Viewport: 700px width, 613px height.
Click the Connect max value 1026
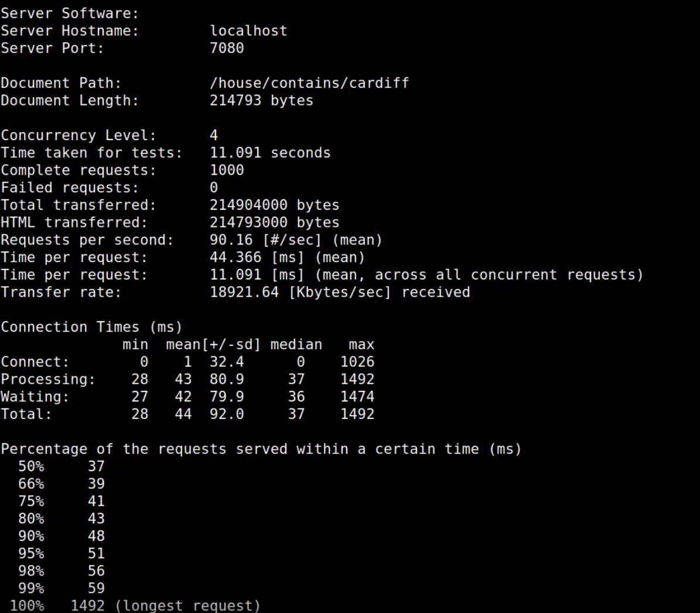click(357, 362)
